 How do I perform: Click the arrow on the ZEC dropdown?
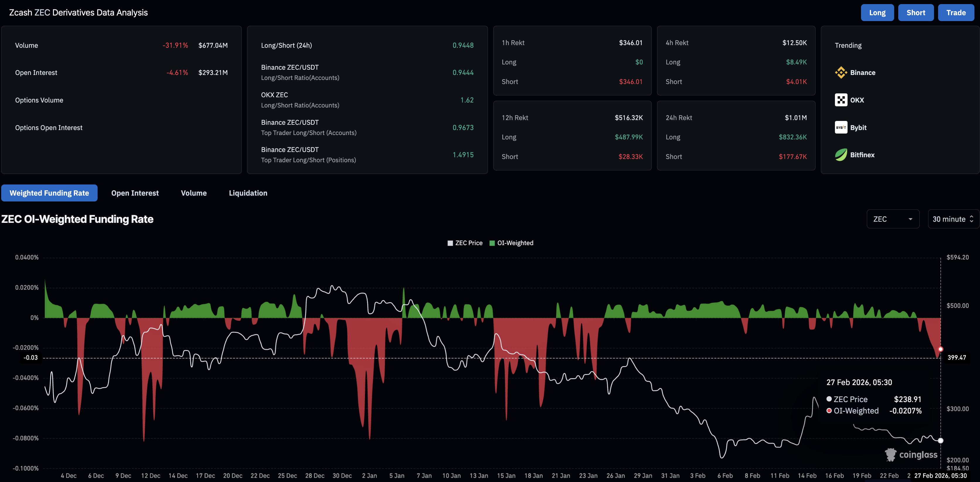pos(910,219)
